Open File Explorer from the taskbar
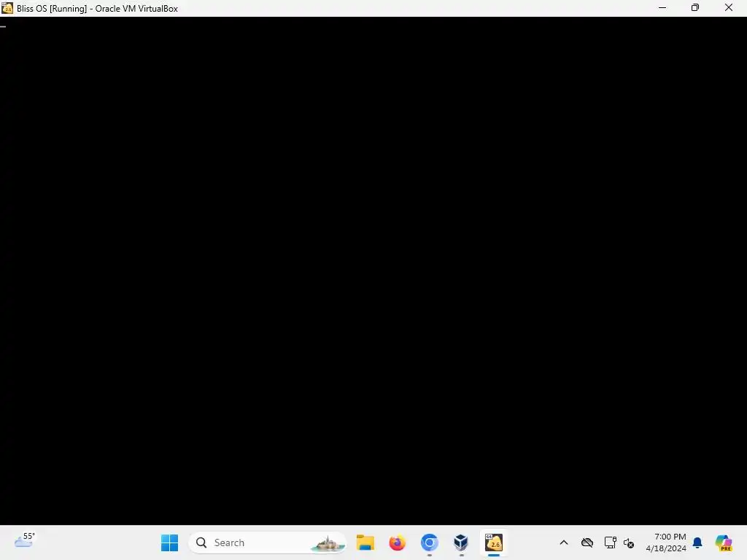 365,542
